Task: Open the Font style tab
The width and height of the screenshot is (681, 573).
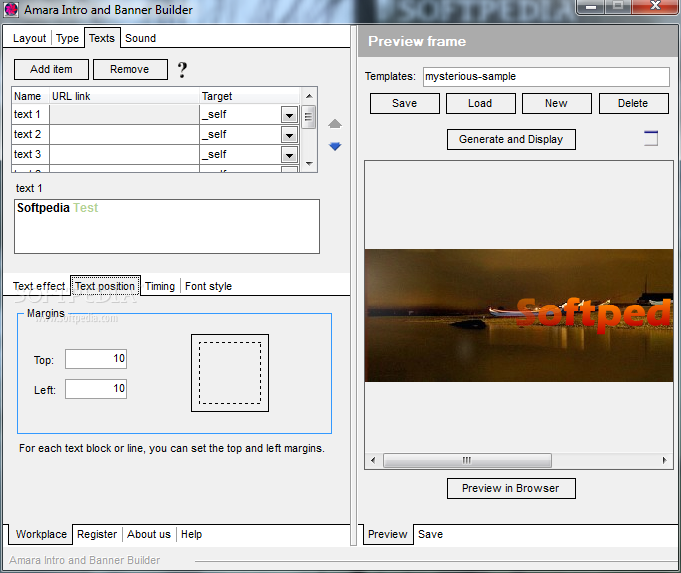Action: 208,286
